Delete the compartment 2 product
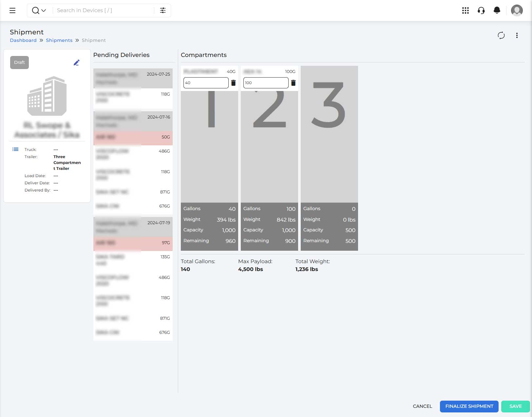Viewport: 532px width, 417px height. (293, 83)
